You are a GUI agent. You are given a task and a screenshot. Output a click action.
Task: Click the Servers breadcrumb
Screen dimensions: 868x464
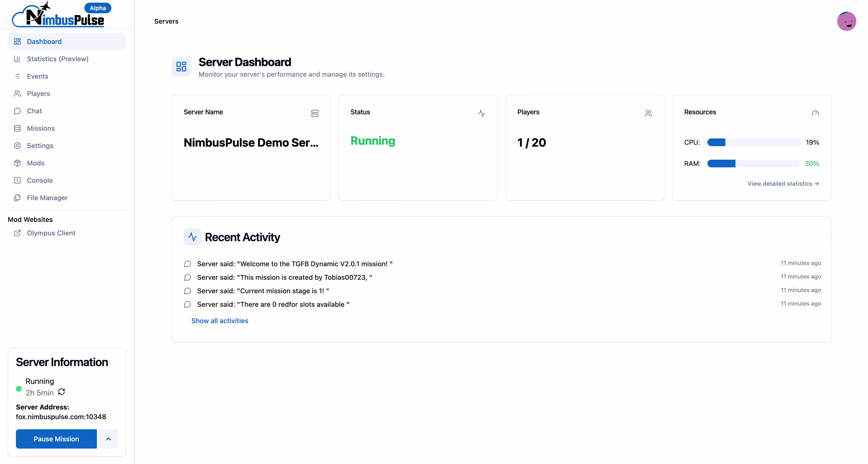(x=166, y=21)
